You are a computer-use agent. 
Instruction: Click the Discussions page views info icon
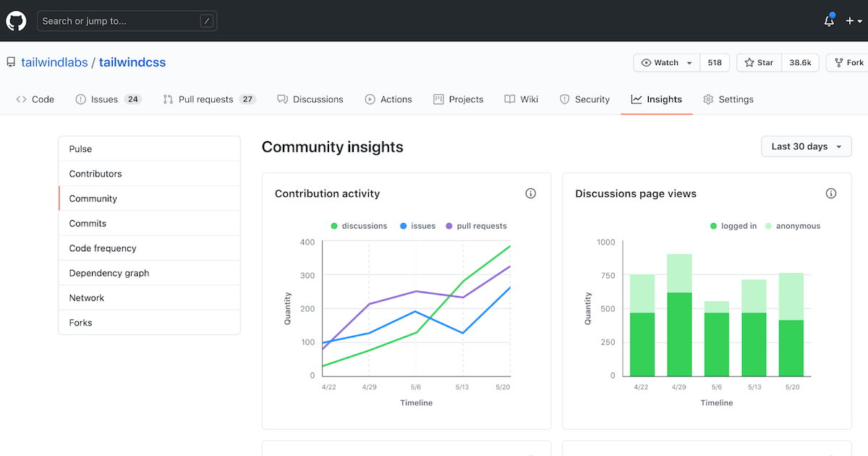point(830,193)
